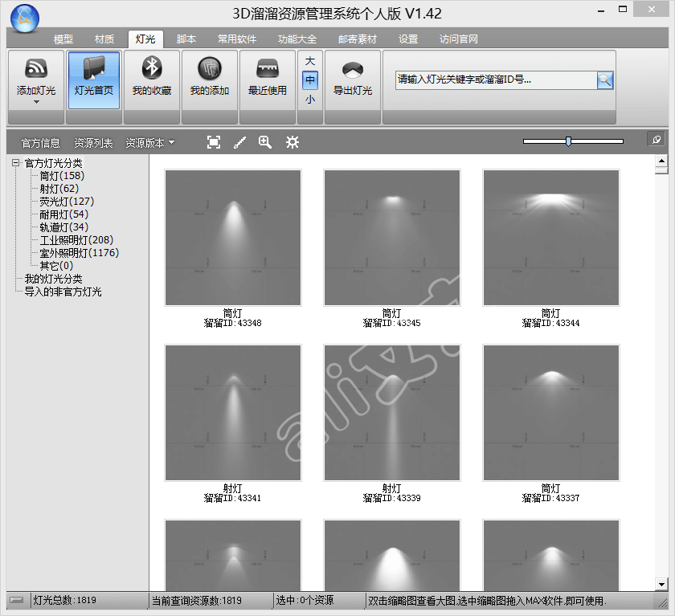This screenshot has height=616, width=675.
Task: Click the app globe logo
Action: 25,18
